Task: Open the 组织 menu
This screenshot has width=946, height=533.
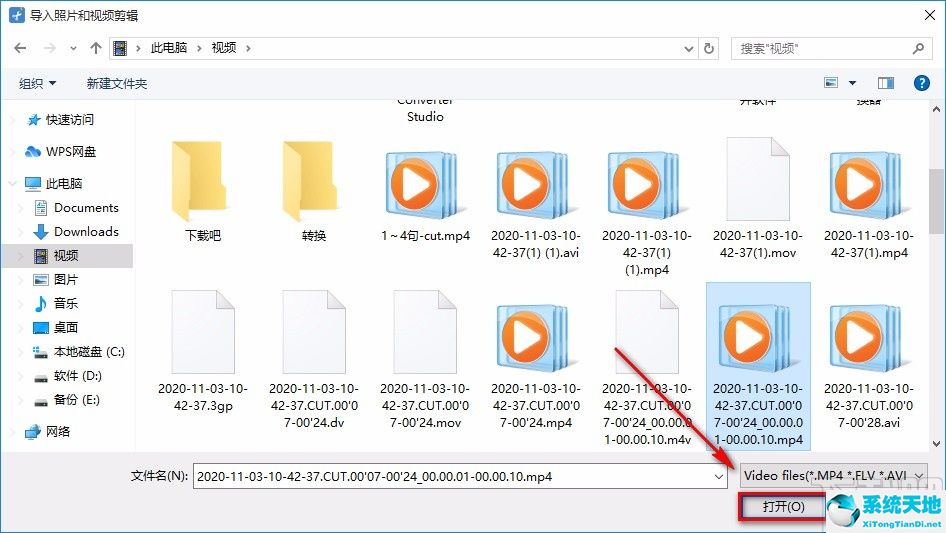Action: 37,83
